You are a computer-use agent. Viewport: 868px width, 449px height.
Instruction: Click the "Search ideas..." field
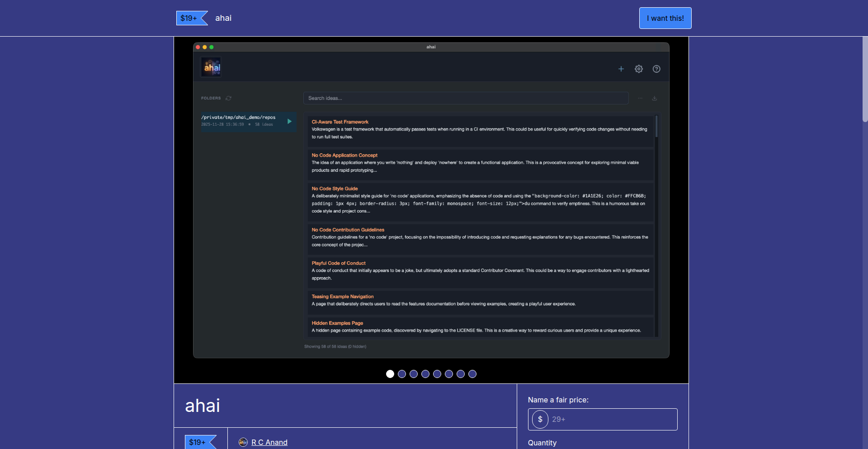[x=466, y=98]
